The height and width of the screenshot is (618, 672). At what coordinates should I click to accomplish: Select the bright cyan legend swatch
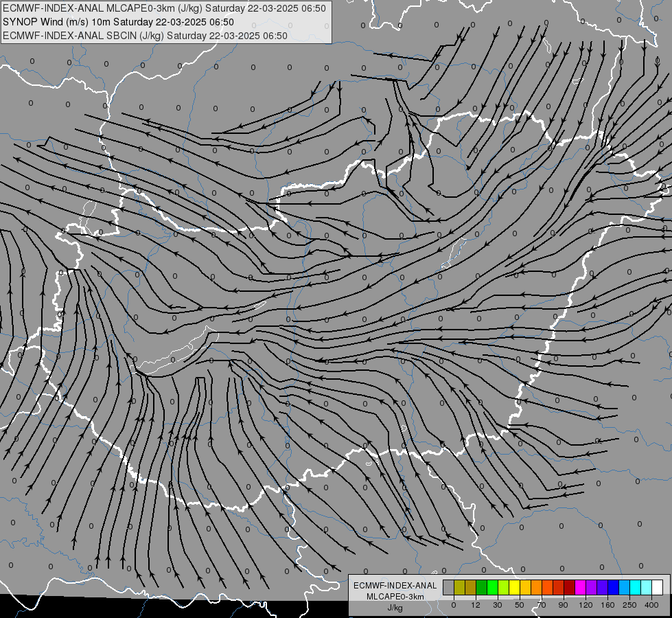[635, 587]
